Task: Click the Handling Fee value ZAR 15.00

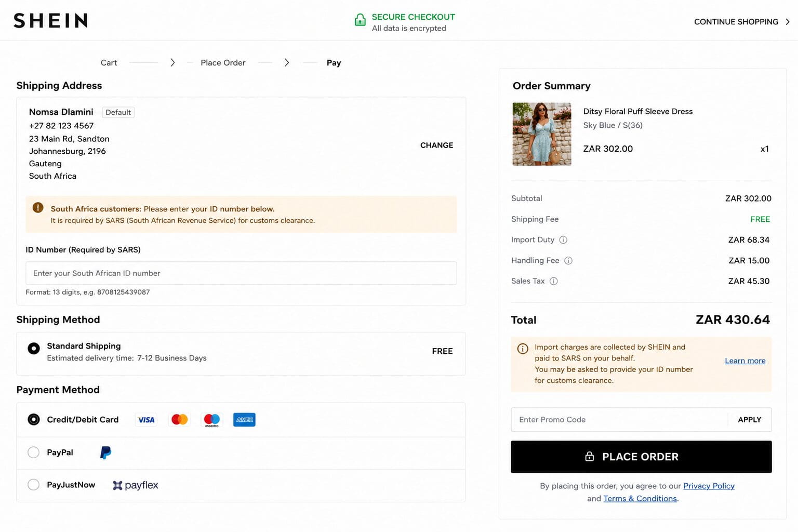Action: click(x=749, y=261)
